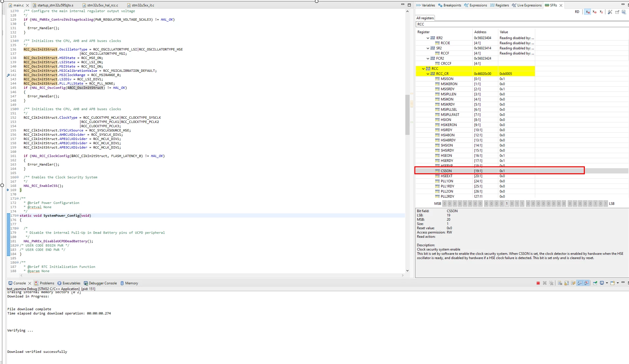Click the instruction pointer marker at line 169
The width and height of the screenshot is (629, 364).
pos(8,190)
